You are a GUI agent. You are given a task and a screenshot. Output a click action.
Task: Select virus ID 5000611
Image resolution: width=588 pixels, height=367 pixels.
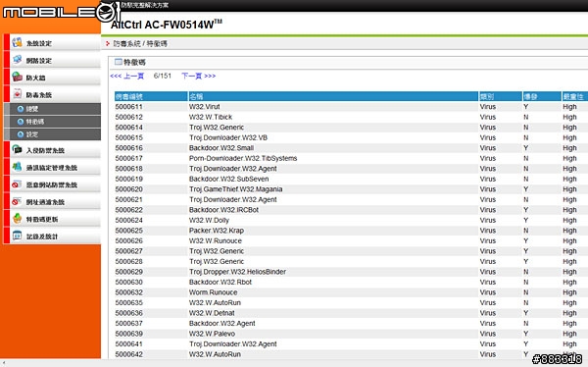click(x=129, y=107)
